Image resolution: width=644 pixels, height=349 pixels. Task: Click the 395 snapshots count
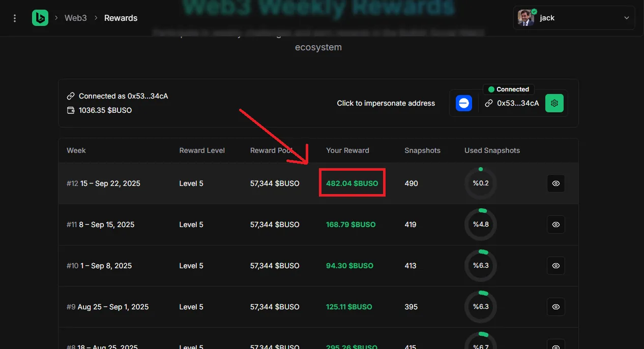[411, 307]
